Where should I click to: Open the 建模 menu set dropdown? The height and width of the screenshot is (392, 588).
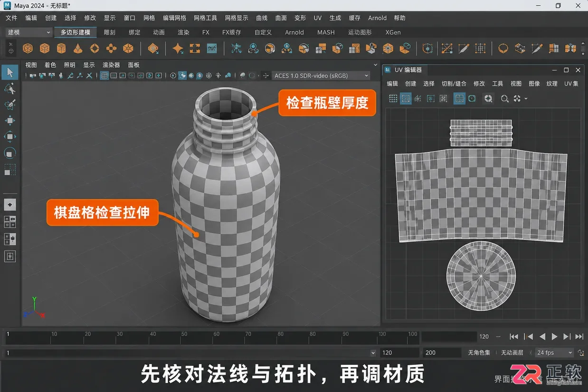[28, 32]
